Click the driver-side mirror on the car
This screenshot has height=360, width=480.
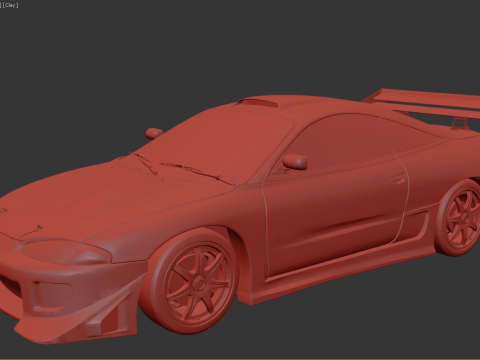click(x=295, y=161)
